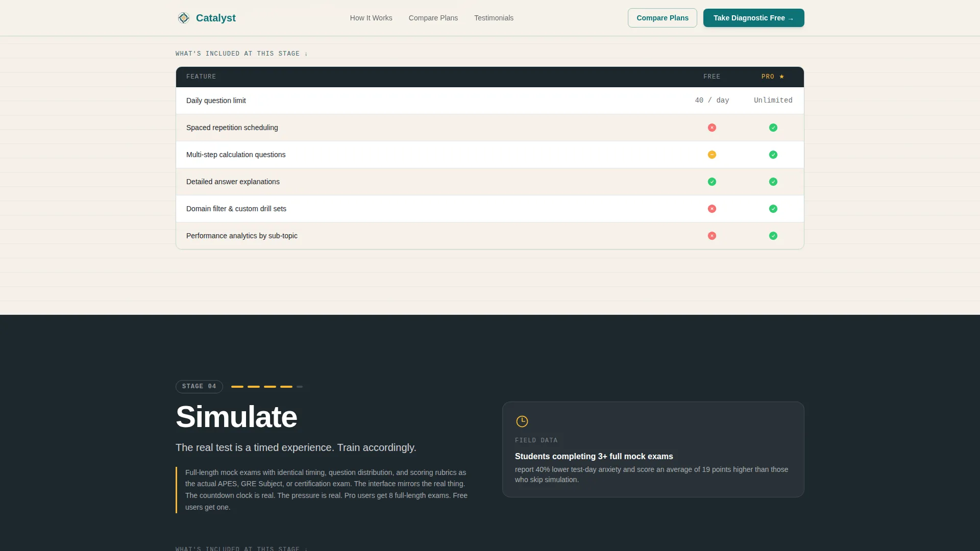Click Take Diagnostic Free button
The width and height of the screenshot is (980, 551).
[753, 18]
